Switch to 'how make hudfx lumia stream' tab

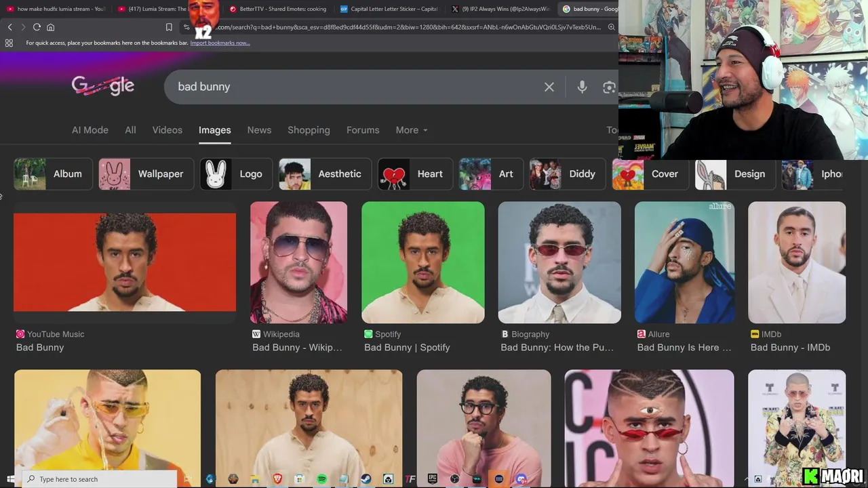56,9
